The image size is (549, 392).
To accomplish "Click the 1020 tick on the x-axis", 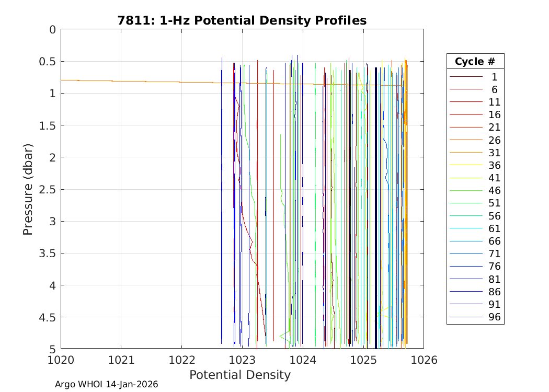I will [61, 360].
